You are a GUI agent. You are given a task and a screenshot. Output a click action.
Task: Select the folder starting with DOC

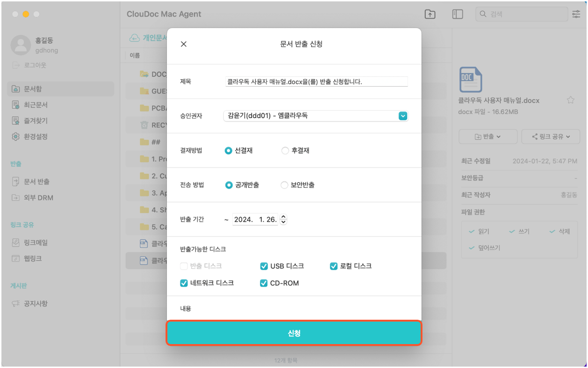(146, 75)
